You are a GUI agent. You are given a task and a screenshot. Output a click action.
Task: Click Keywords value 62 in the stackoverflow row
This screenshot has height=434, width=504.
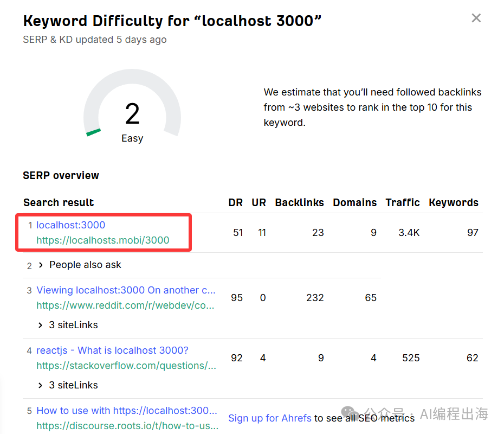click(473, 358)
